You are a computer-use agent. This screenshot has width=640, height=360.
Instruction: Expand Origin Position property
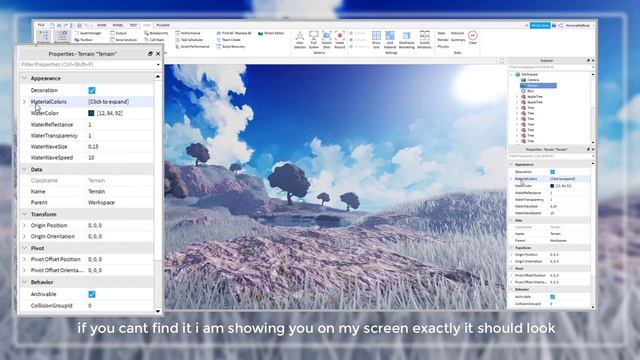(x=24, y=225)
